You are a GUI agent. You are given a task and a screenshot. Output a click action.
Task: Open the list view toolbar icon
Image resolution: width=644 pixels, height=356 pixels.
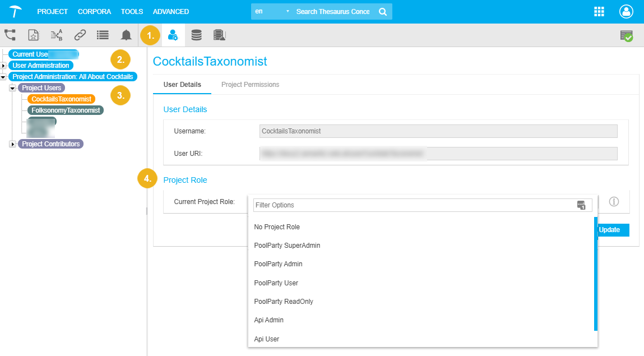click(103, 35)
